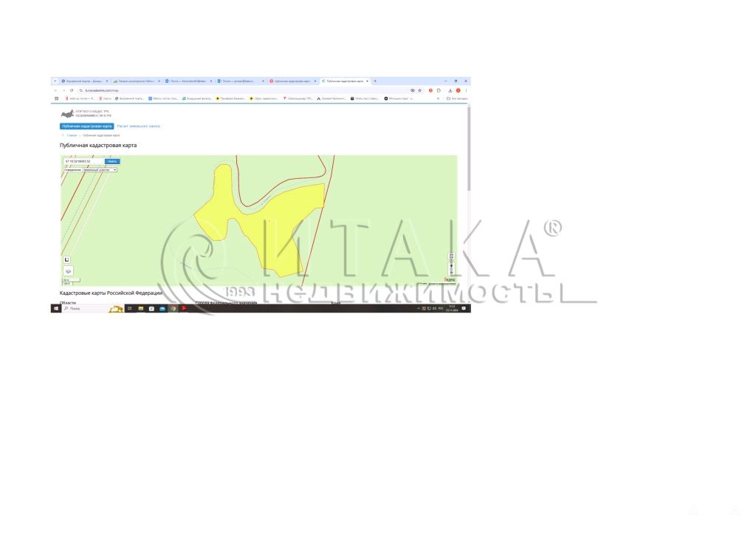Open Adobe Acrobat from the taskbar
756x535 pixels.
click(184, 308)
